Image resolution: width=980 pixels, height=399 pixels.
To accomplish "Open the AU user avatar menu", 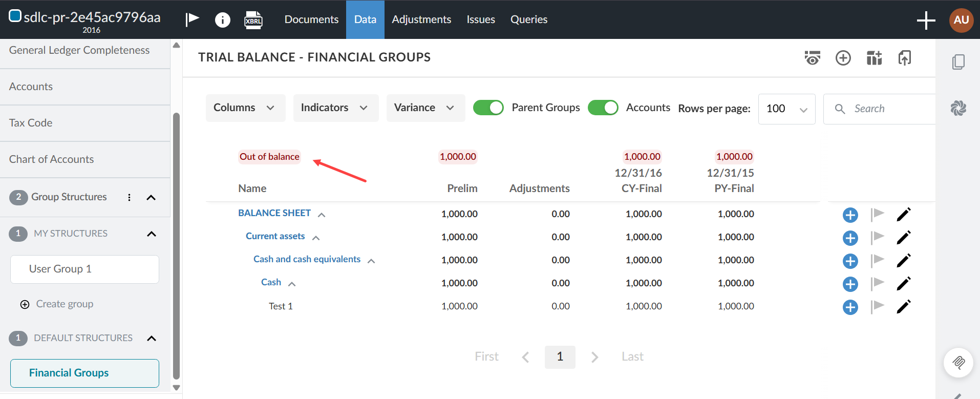I will coord(961,20).
